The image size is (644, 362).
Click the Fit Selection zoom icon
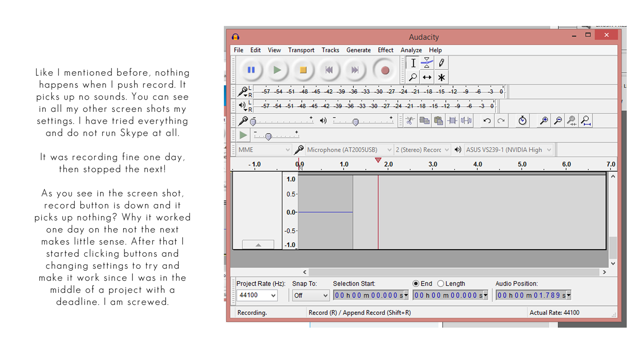[572, 121]
